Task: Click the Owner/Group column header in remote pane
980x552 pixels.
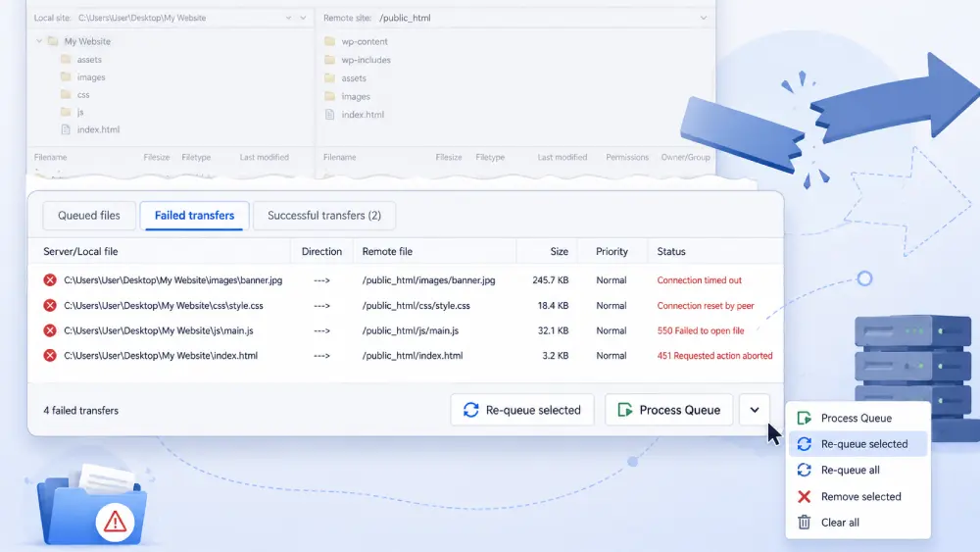Action: 685,158
